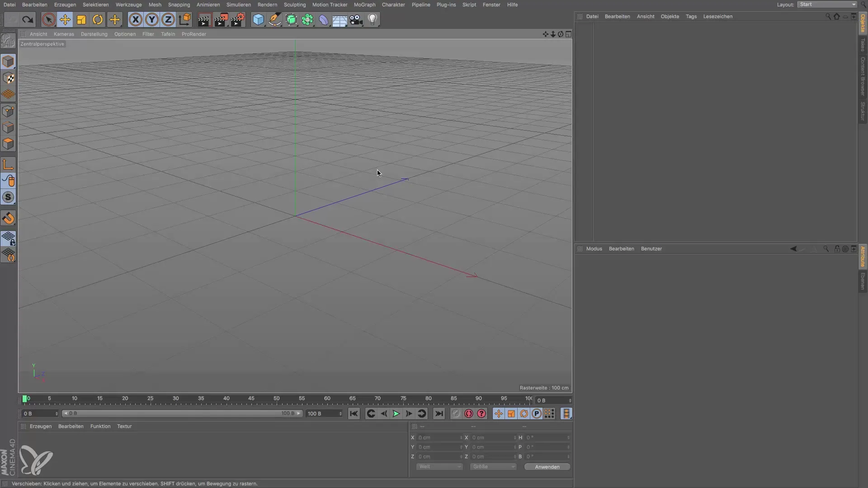Toggle position keyframe recording icon
Image resolution: width=868 pixels, height=488 pixels.
click(498, 413)
